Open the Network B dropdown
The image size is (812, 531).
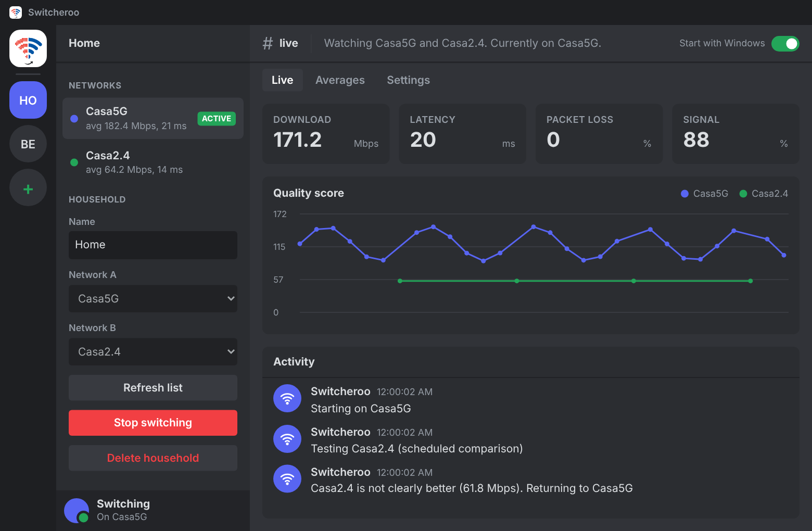(x=153, y=352)
